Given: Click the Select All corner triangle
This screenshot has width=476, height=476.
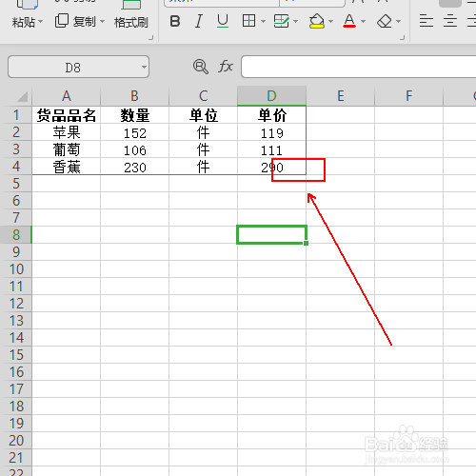Looking at the screenshot, I should [22, 96].
